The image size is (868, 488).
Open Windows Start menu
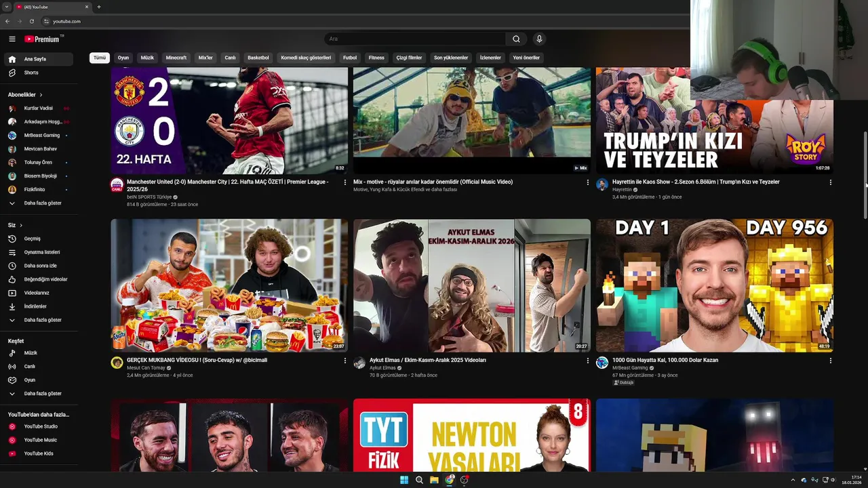(404, 480)
